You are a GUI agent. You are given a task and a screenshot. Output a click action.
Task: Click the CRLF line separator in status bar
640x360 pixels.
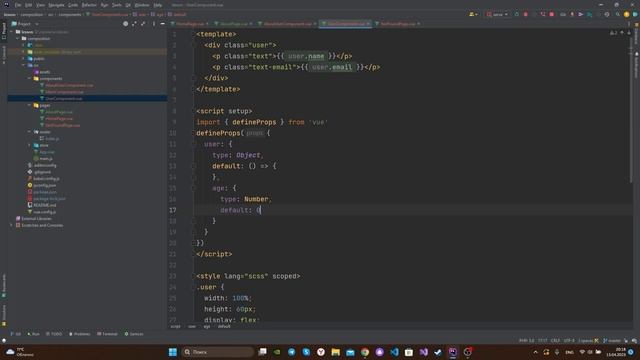[556, 340]
